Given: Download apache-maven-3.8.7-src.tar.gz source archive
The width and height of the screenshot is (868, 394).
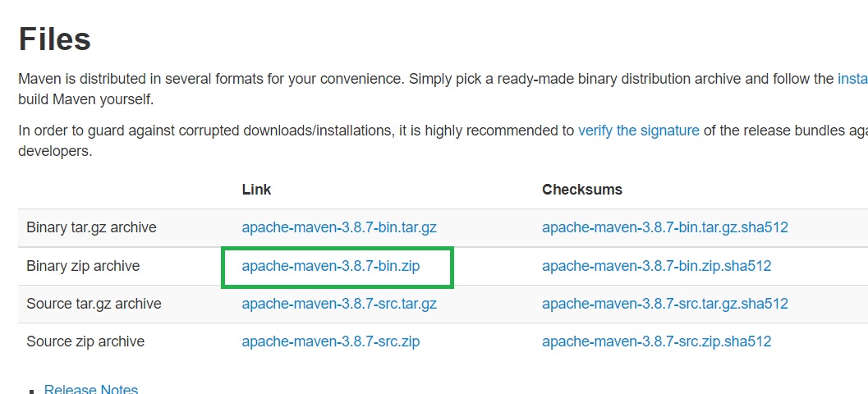Looking at the screenshot, I should tap(339, 304).
